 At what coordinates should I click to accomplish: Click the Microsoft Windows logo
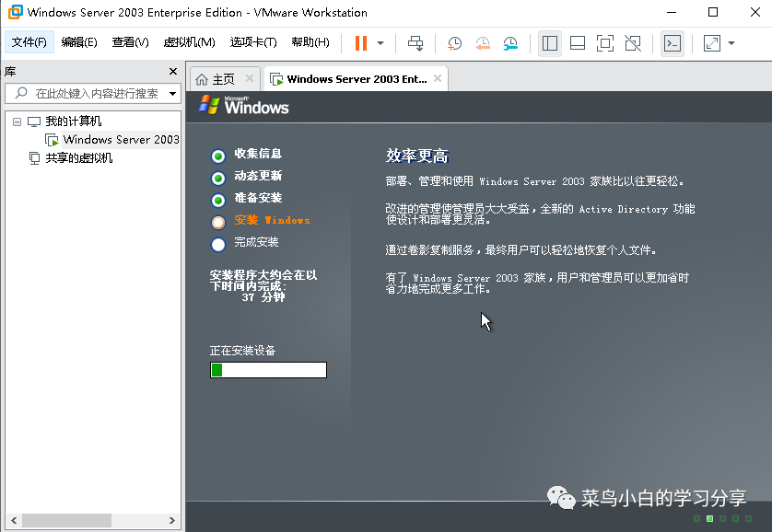(x=244, y=105)
